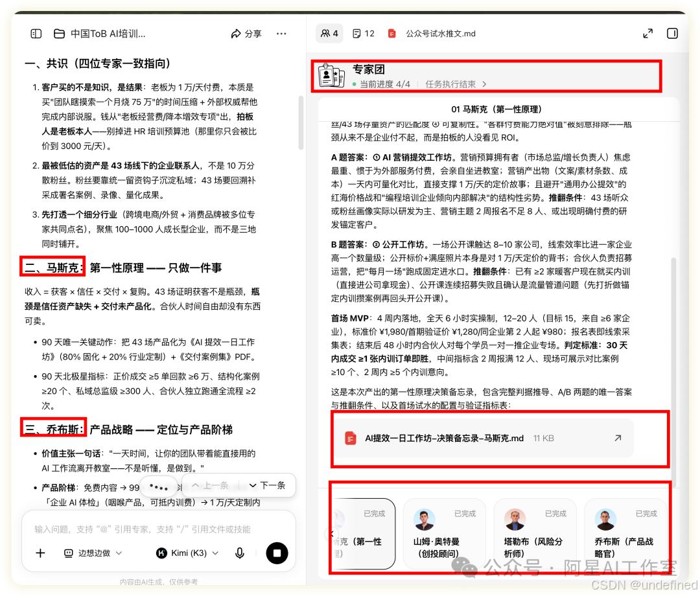The width and height of the screenshot is (700, 596).
Task: Click the open-arrow icon on the memo file
Action: pyautogui.click(x=618, y=438)
